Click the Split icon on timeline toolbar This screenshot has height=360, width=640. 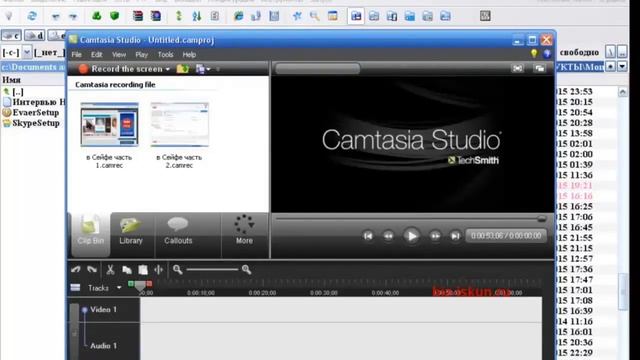(159, 269)
